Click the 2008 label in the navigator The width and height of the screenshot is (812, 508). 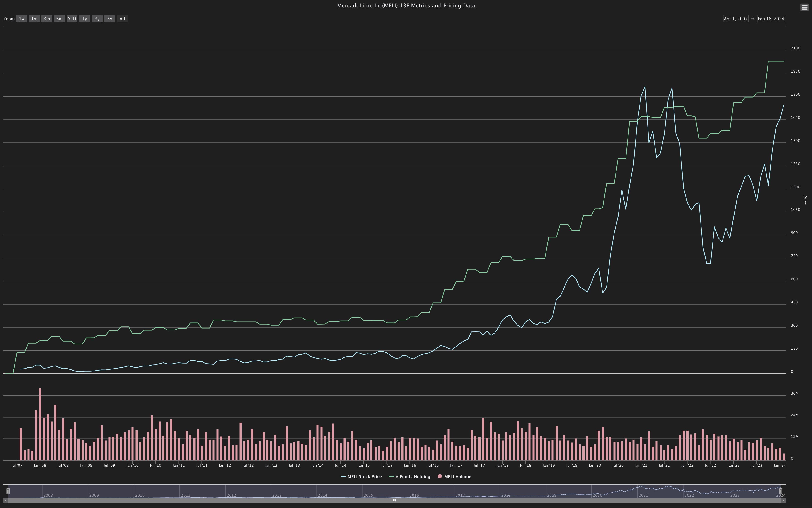pyautogui.click(x=48, y=496)
